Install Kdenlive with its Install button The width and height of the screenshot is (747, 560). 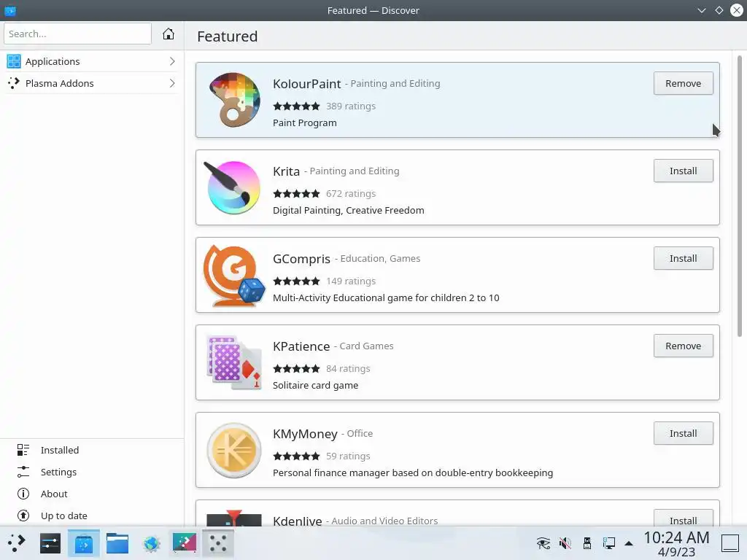(683, 519)
